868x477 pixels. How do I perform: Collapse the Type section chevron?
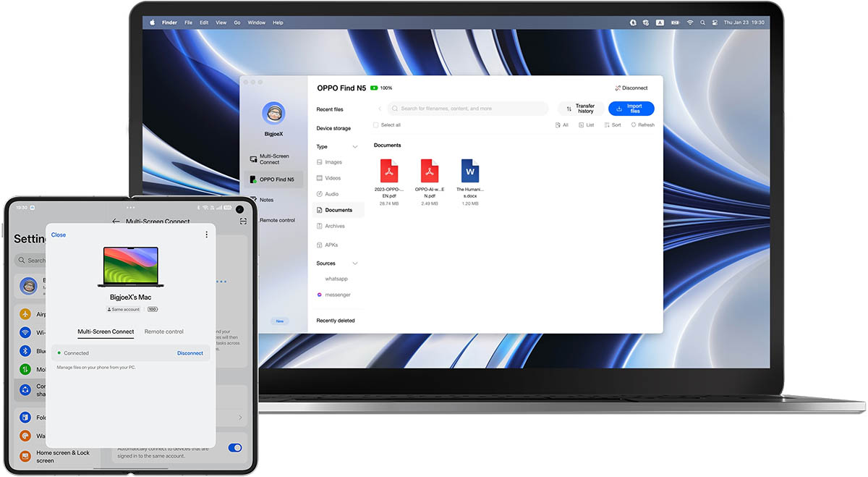click(x=354, y=147)
